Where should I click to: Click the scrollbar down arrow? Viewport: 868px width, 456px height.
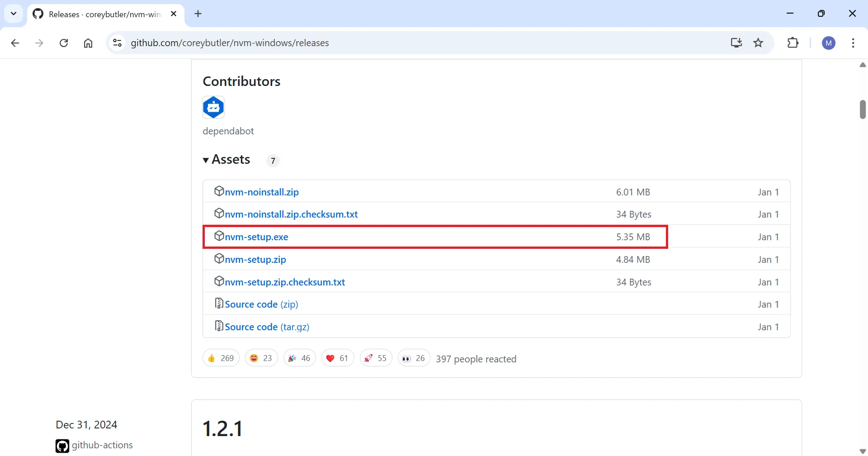[x=863, y=451]
